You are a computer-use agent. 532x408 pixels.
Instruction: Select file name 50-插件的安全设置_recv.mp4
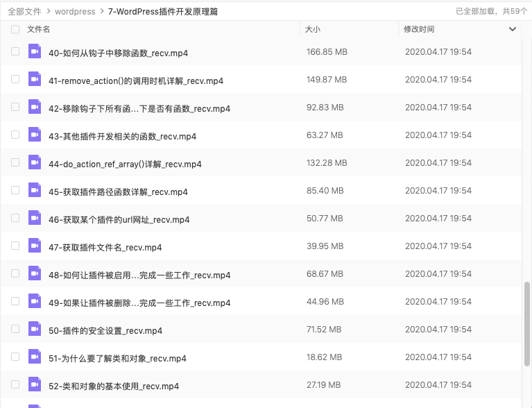tap(105, 330)
